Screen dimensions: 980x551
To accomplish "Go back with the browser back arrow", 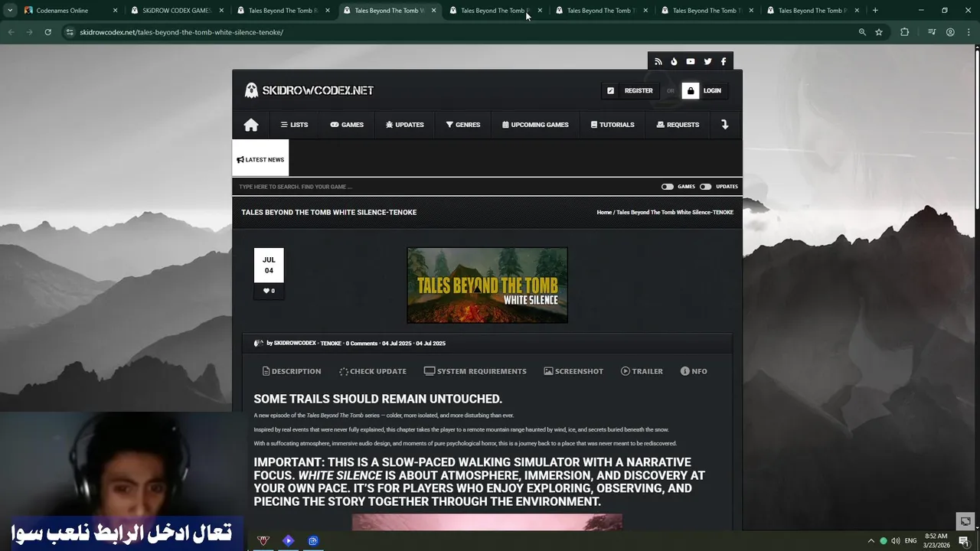I will click(x=11, y=32).
